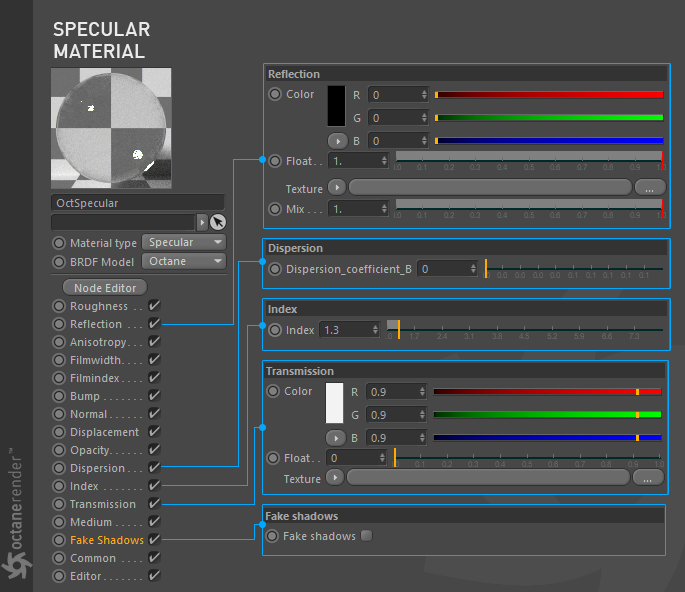The height and width of the screenshot is (592, 685).
Task: Click the Transmission Float slider
Action: [529, 458]
